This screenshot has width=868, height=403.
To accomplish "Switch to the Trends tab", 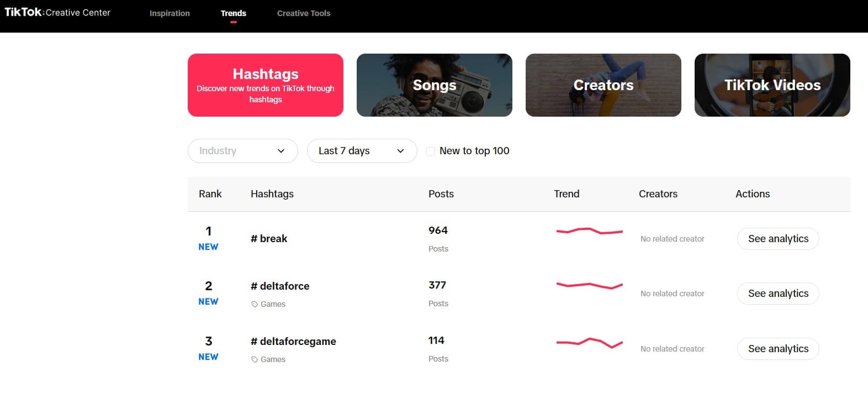I will [x=234, y=13].
